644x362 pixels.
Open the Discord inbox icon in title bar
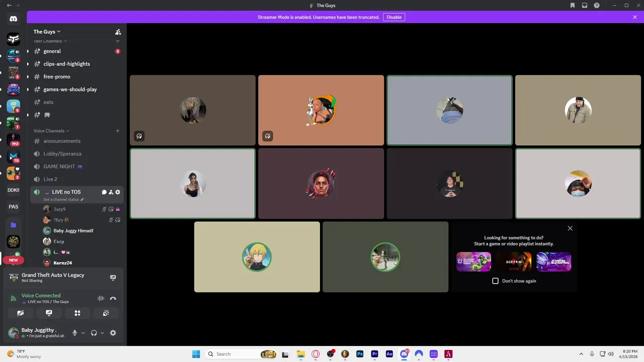click(585, 6)
